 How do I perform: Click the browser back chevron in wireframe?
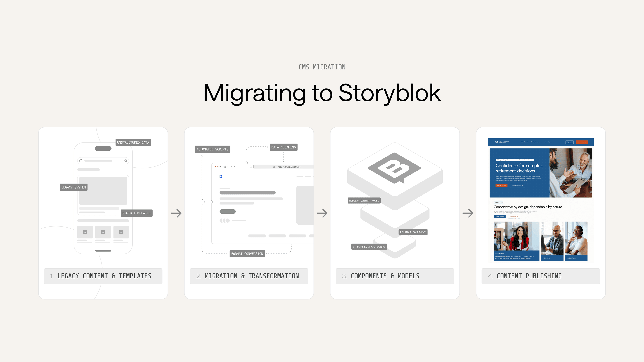point(231,167)
